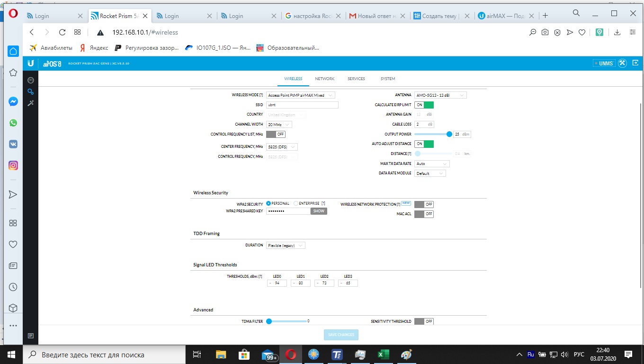The width and height of the screenshot is (644, 364).
Task: Toggle MAC ACL switch
Action: [x=424, y=214]
